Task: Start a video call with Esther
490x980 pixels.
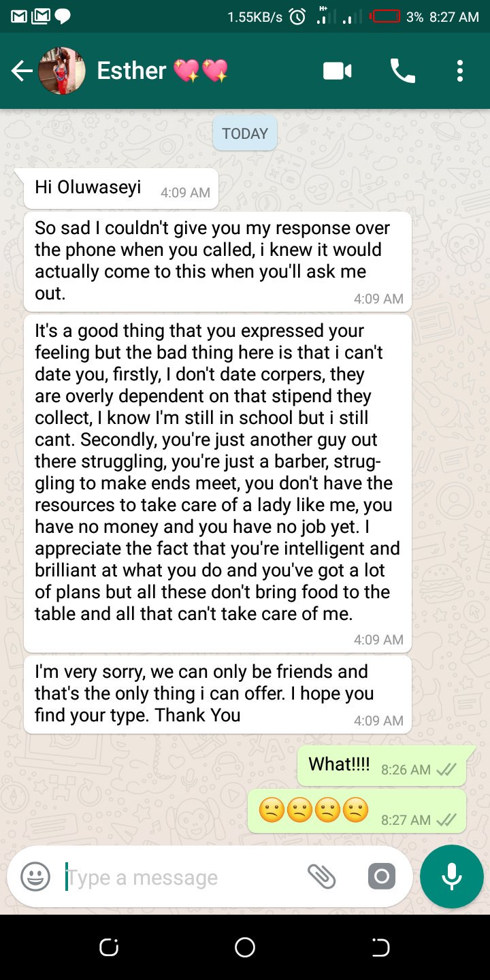Action: [x=336, y=71]
